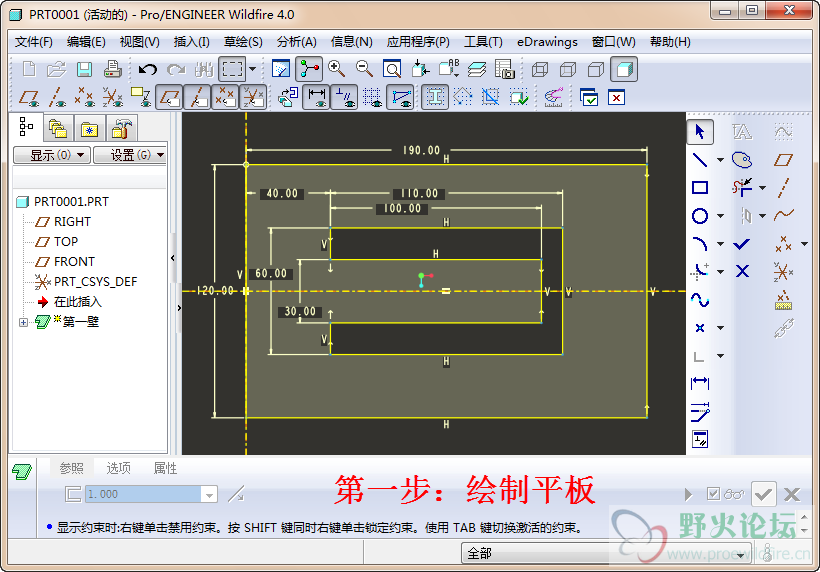
Task: Open a file with the folder icon
Action: click(x=56, y=69)
